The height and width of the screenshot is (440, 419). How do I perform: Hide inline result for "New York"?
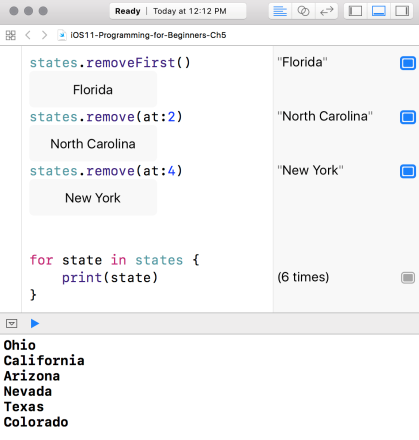point(408,171)
